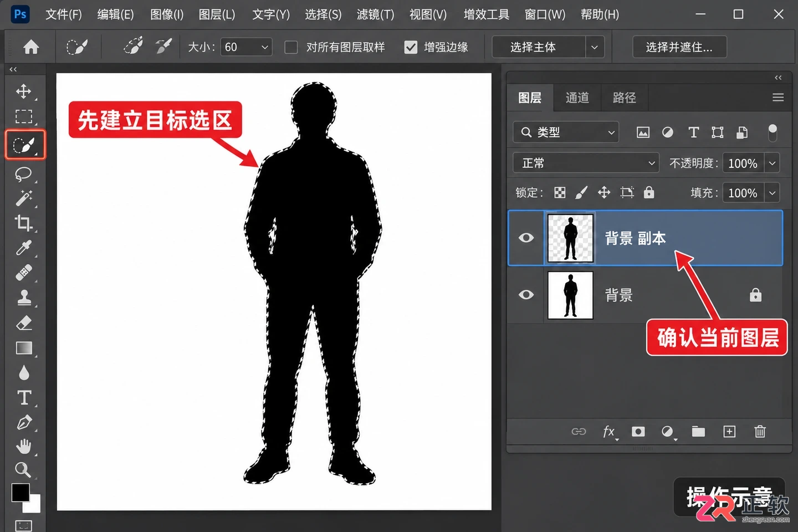Select the Eyedropper tool
The height and width of the screenshot is (532, 798).
coord(23,248)
